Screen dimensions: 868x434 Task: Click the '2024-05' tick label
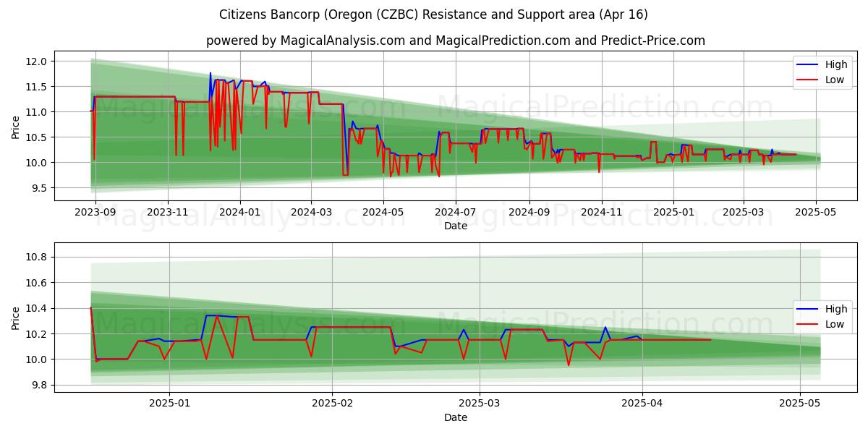point(383,212)
